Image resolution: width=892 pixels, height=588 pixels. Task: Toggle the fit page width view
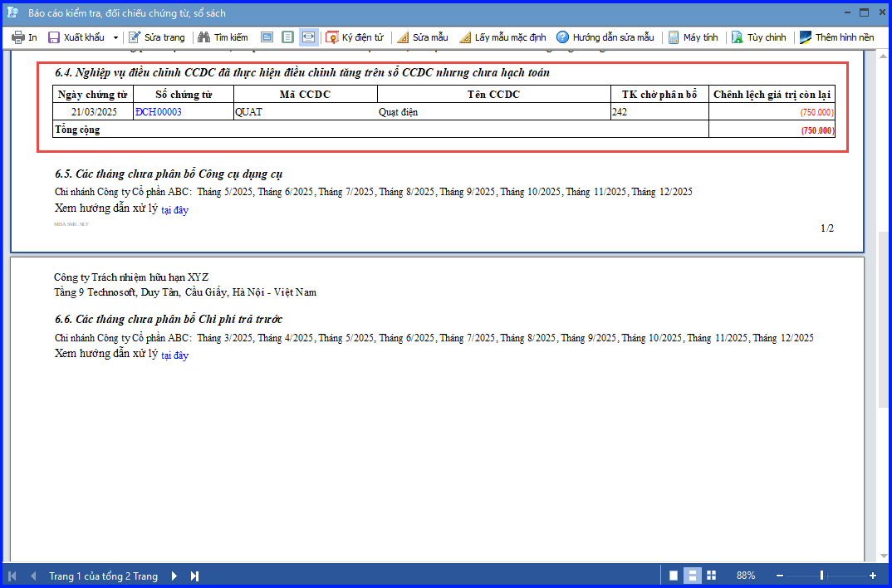pos(308,37)
